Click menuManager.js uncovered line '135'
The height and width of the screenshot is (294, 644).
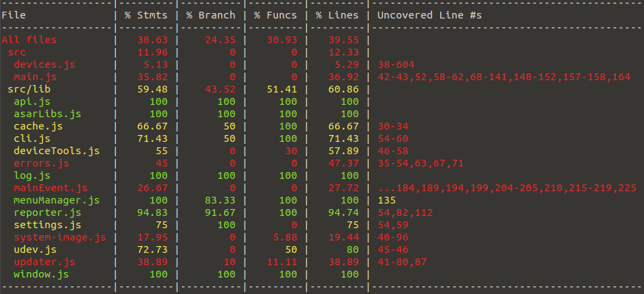[386, 200]
